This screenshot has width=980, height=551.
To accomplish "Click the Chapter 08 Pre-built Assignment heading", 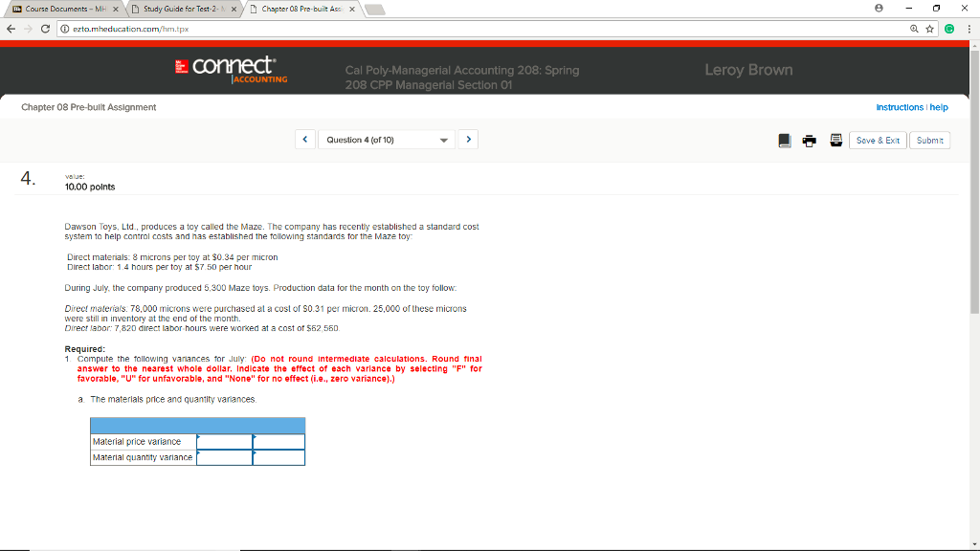I will pos(89,107).
